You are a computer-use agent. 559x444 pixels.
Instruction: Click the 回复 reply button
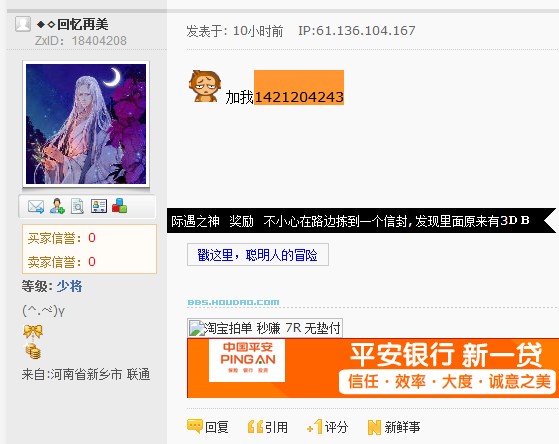click(x=208, y=427)
